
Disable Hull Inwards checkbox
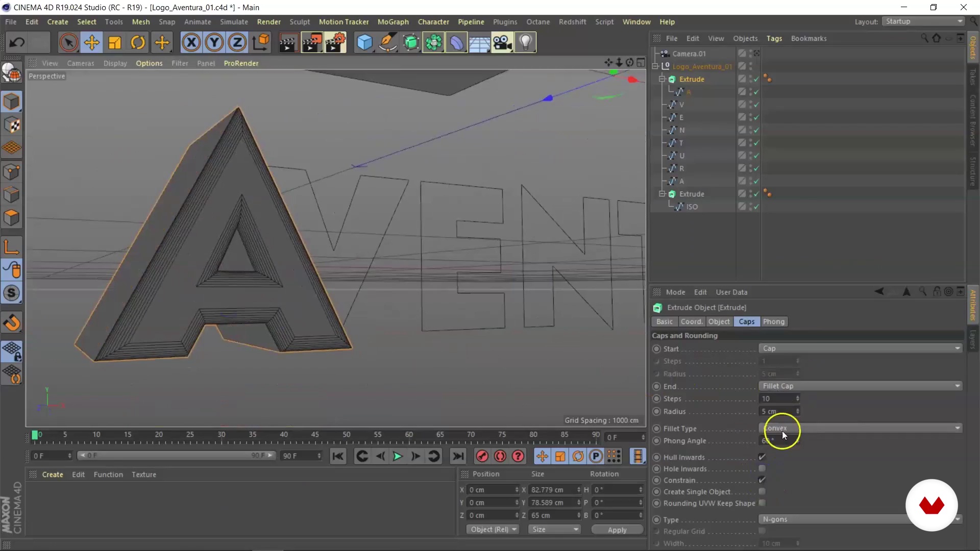pos(762,457)
